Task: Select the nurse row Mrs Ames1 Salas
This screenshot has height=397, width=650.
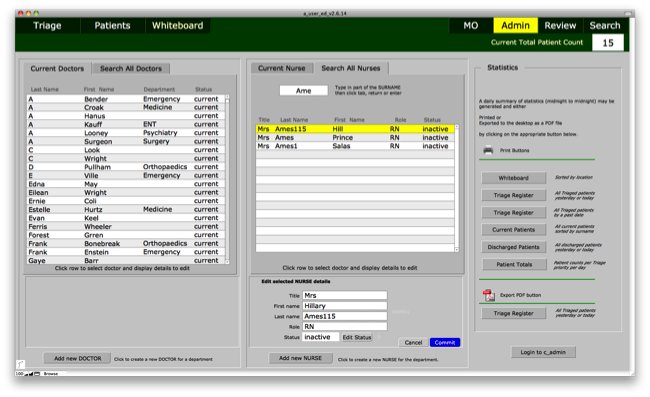Action: pos(355,146)
